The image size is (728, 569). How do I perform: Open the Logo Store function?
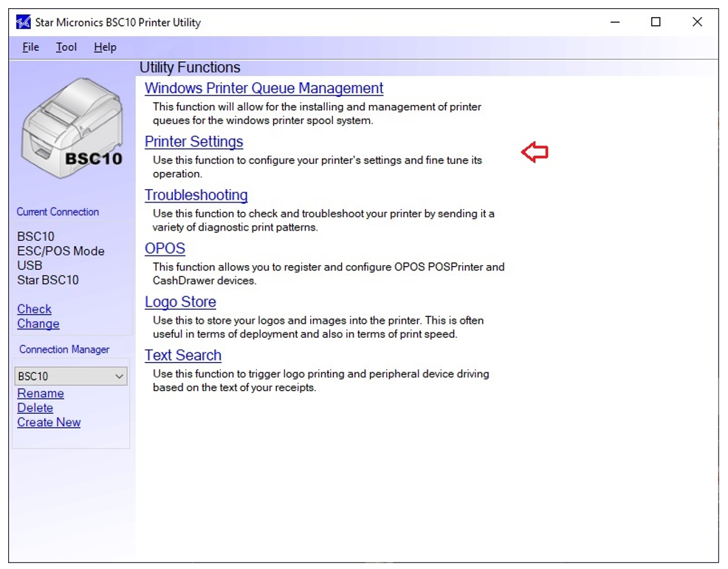coord(180,302)
